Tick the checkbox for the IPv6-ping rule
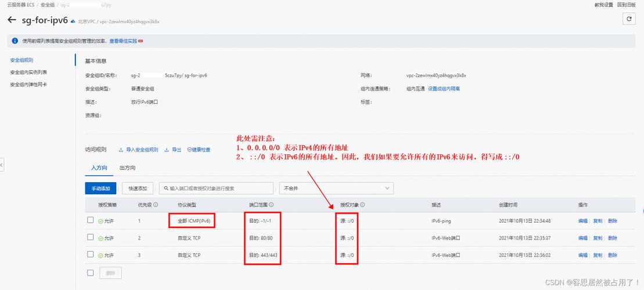This screenshot has height=290, width=644. (x=91, y=220)
